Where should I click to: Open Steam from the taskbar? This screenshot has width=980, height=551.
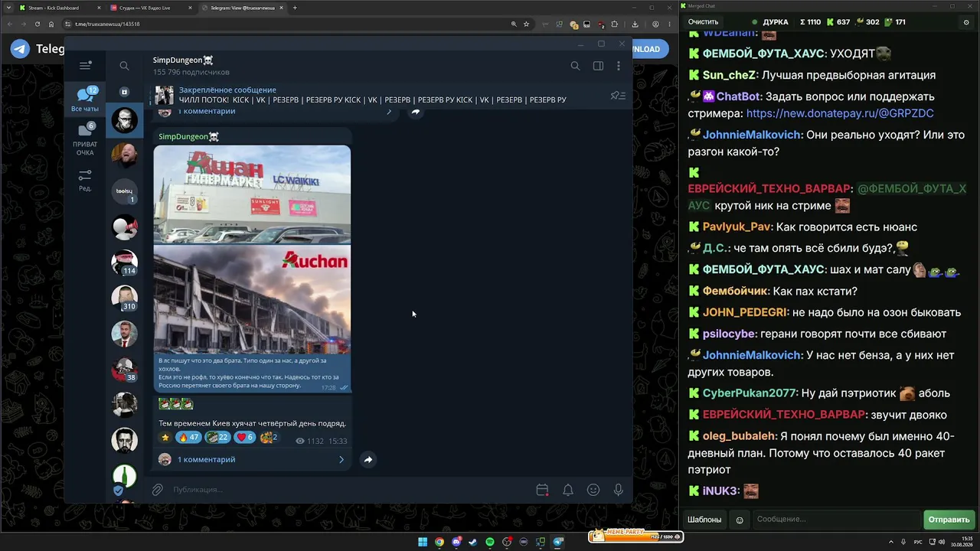pyautogui.click(x=473, y=543)
